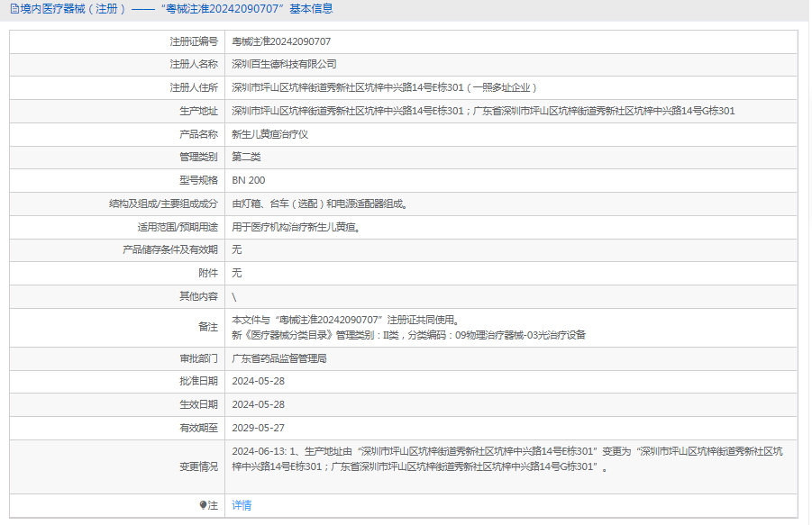Click the 审批部门 label
Image resolution: width=812 pixels, height=525 pixels.
point(199,358)
